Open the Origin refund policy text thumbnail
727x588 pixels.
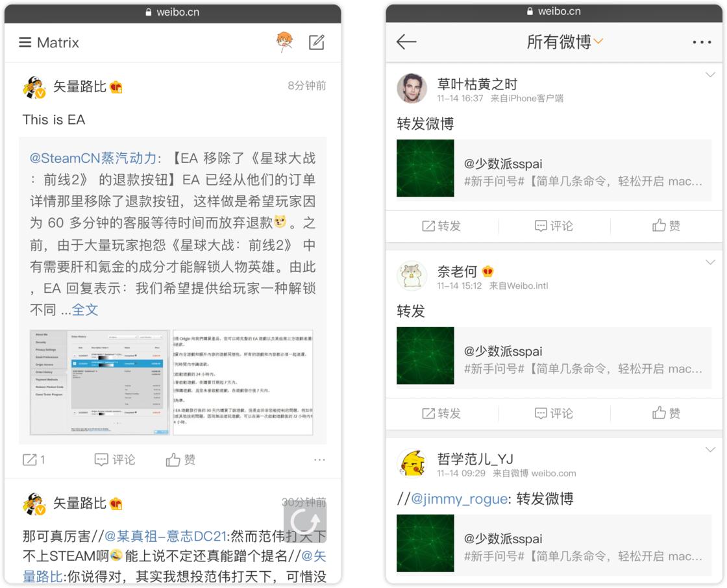tap(243, 382)
